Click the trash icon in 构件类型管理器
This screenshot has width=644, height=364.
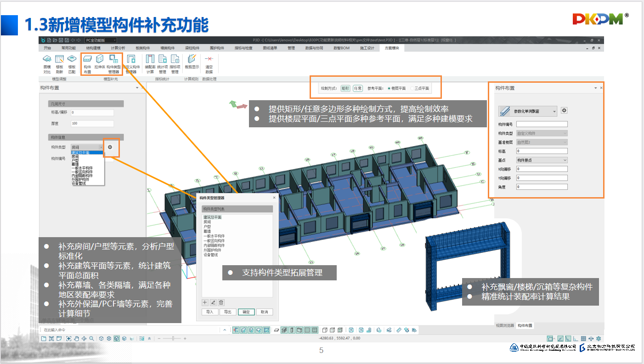221,302
